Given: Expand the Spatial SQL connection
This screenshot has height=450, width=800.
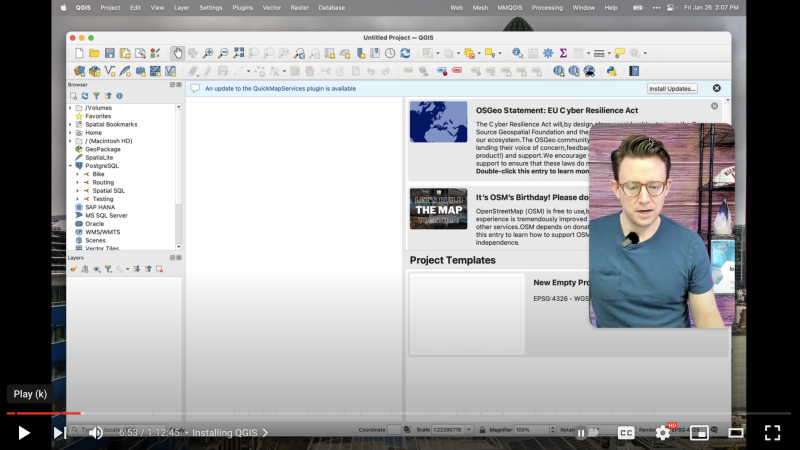Looking at the screenshot, I should (x=78, y=190).
